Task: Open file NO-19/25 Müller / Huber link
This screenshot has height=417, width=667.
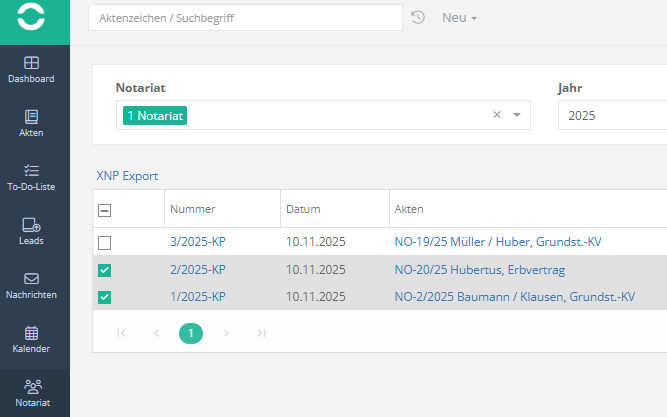Action: point(498,242)
